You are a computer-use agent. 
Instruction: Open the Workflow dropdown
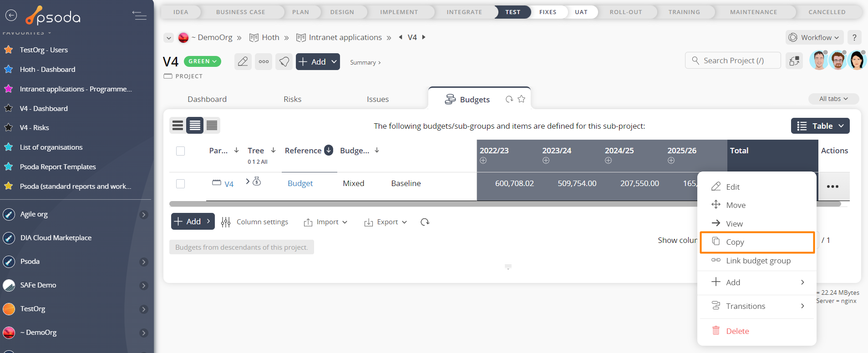pyautogui.click(x=814, y=37)
